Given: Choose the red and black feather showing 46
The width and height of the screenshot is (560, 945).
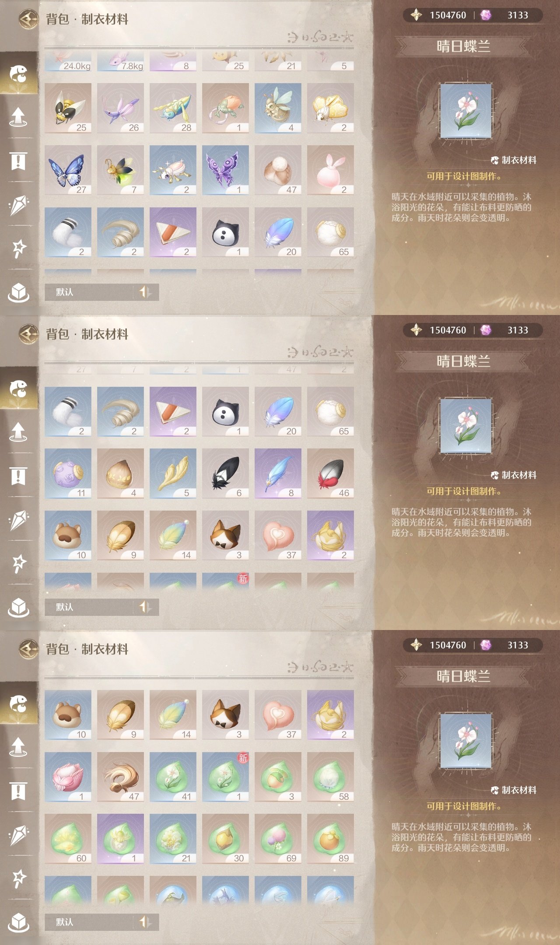Looking at the screenshot, I should [x=330, y=473].
